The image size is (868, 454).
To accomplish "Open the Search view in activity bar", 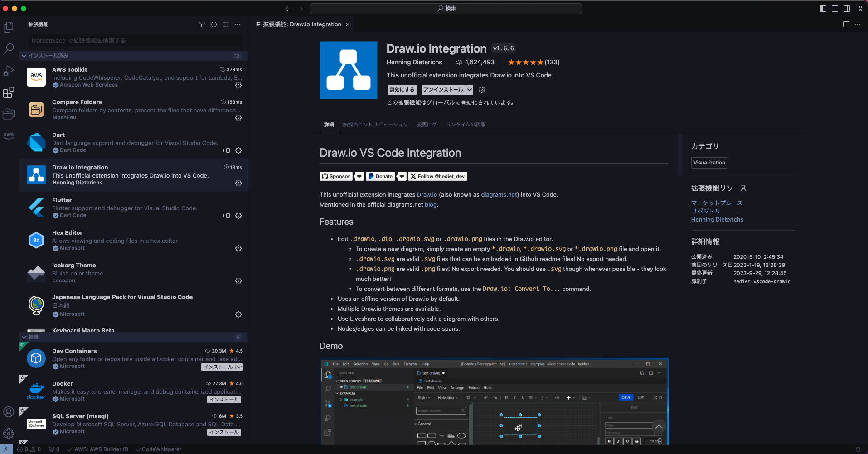I will (x=9, y=49).
